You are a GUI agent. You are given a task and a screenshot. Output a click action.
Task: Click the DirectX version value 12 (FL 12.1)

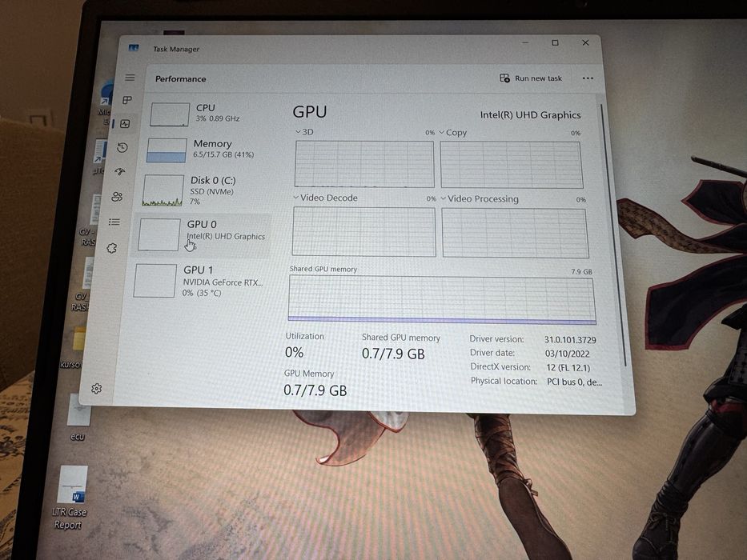(568, 368)
